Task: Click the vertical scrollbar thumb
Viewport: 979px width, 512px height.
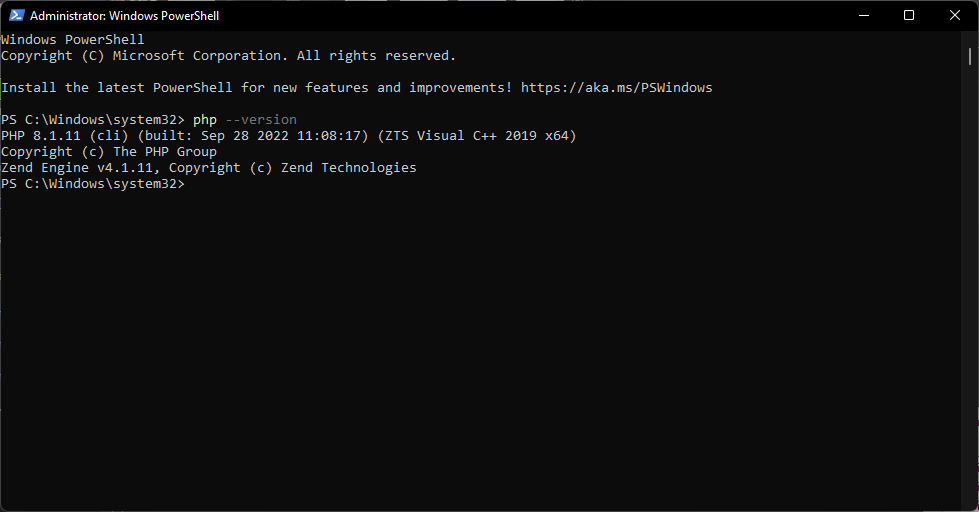Action: point(970,57)
